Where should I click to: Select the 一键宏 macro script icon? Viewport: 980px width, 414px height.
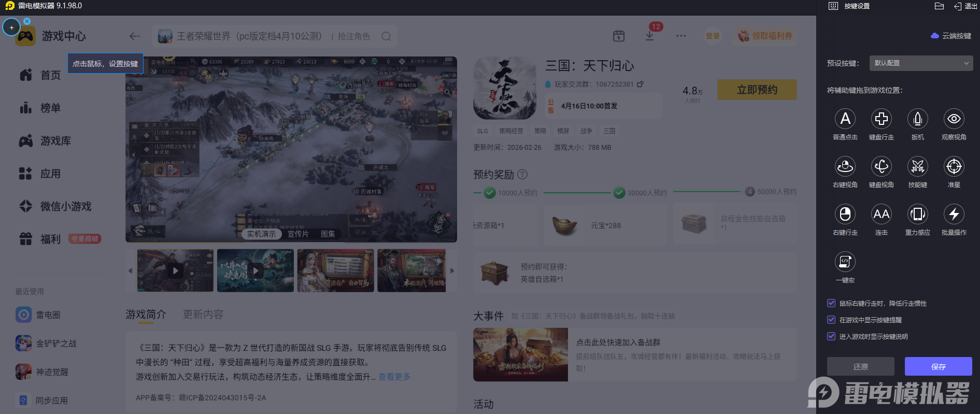pos(845,262)
